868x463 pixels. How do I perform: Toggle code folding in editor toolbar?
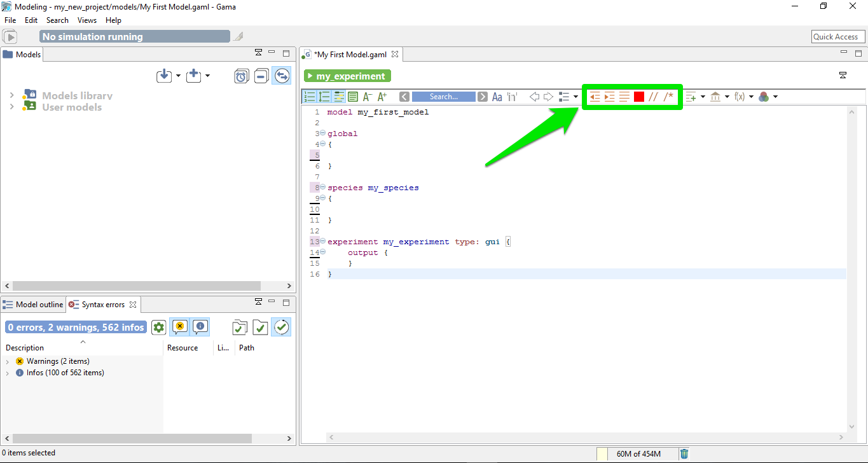tap(324, 97)
